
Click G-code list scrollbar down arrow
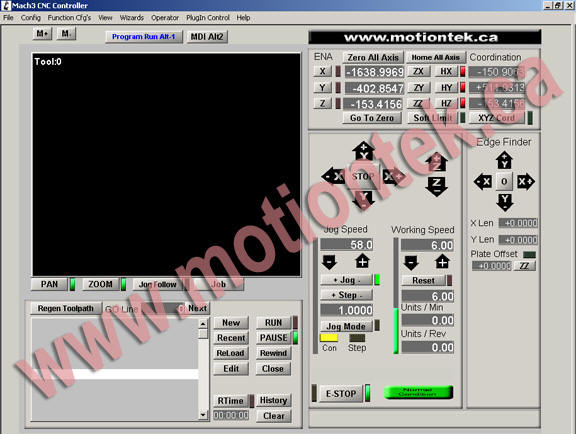coord(203,415)
